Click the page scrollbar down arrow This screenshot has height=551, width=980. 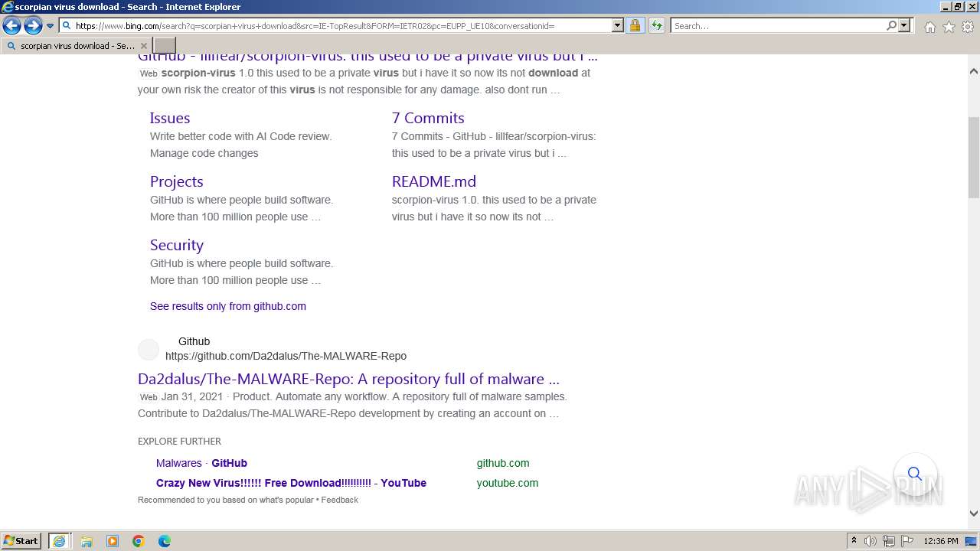pyautogui.click(x=973, y=514)
